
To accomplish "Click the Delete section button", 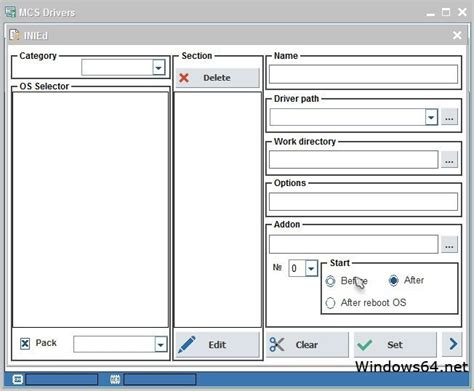I will tap(217, 78).
